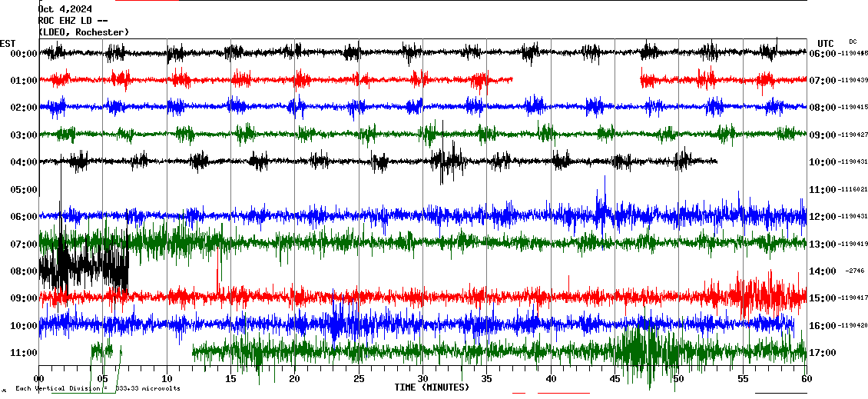Image resolution: width=868 pixels, height=399 pixels.
Task: Click the 17:00 UTC time label
Action: (822, 353)
